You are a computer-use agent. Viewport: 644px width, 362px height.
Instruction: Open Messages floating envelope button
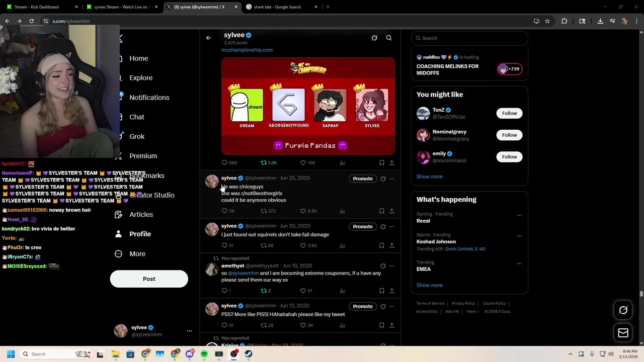pos(623,333)
